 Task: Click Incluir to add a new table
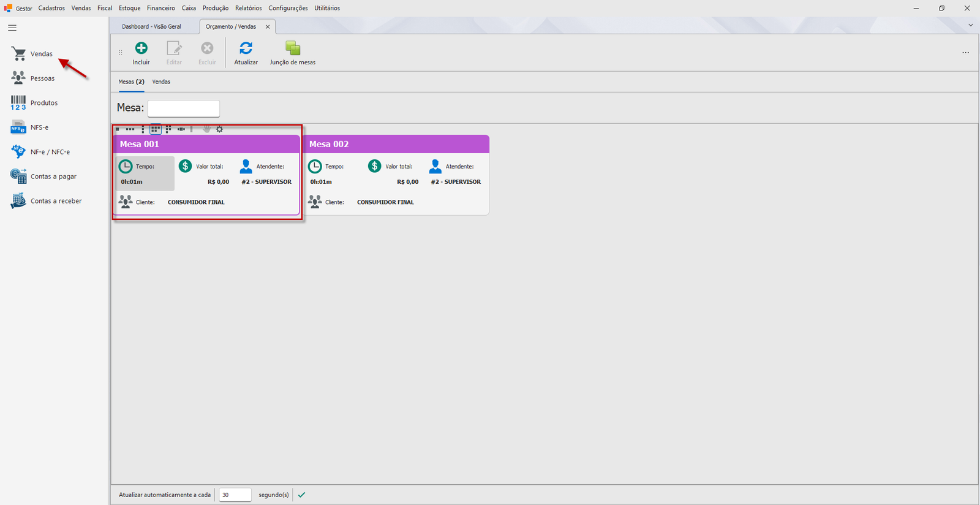point(141,53)
